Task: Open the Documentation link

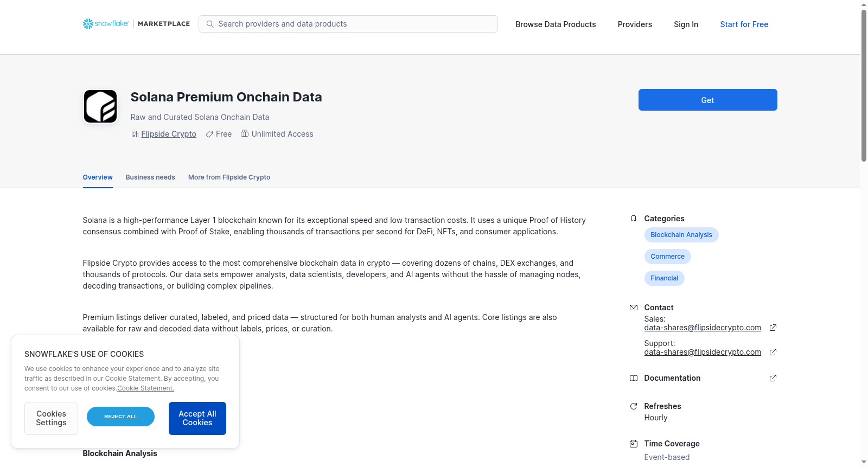Action: [x=672, y=378]
